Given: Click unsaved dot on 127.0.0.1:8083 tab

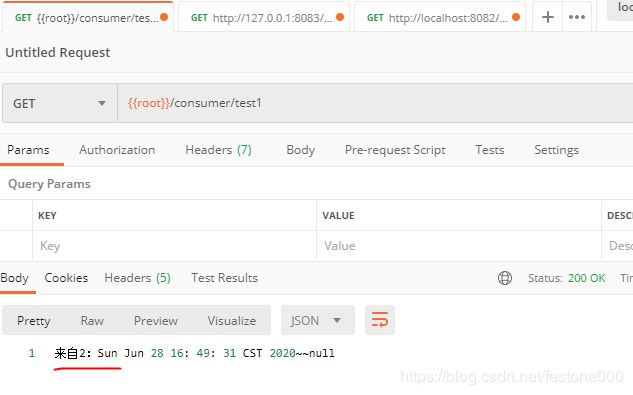Looking at the screenshot, I should (340, 17).
